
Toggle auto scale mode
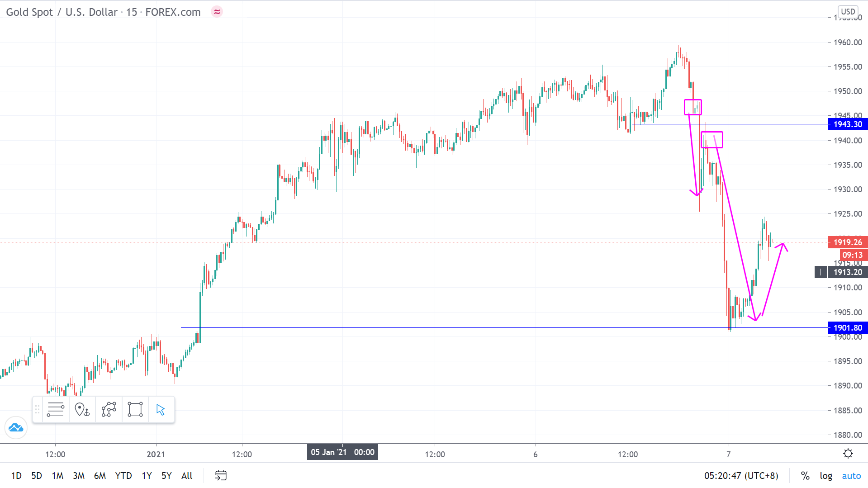851,475
